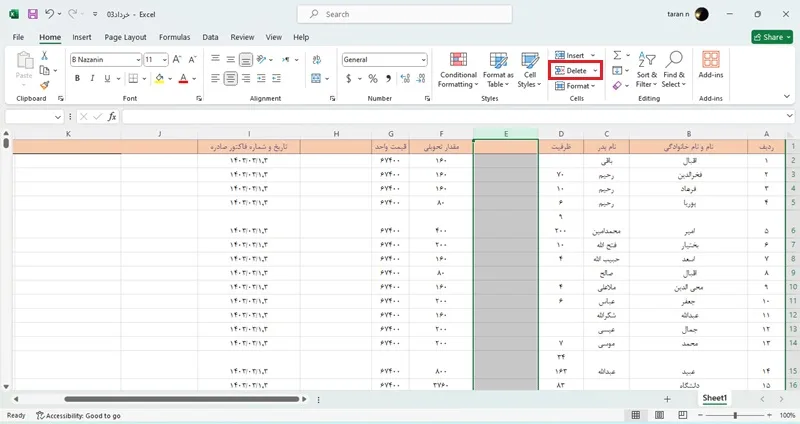Screen dimensions: 800x424
Task: Select the Sheet1 worksheet tab
Action: pyautogui.click(x=714, y=398)
